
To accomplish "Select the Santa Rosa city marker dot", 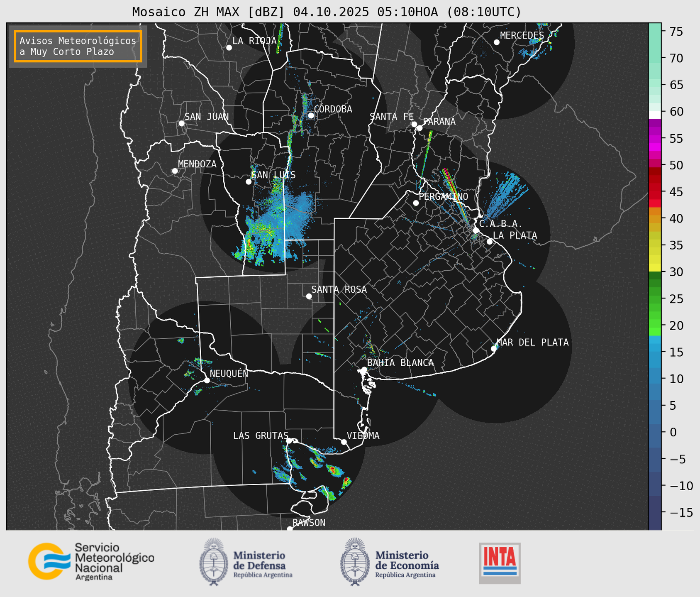I will click(309, 296).
